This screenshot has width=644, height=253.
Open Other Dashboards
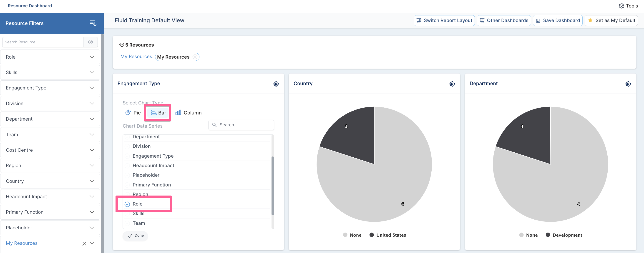[503, 20]
